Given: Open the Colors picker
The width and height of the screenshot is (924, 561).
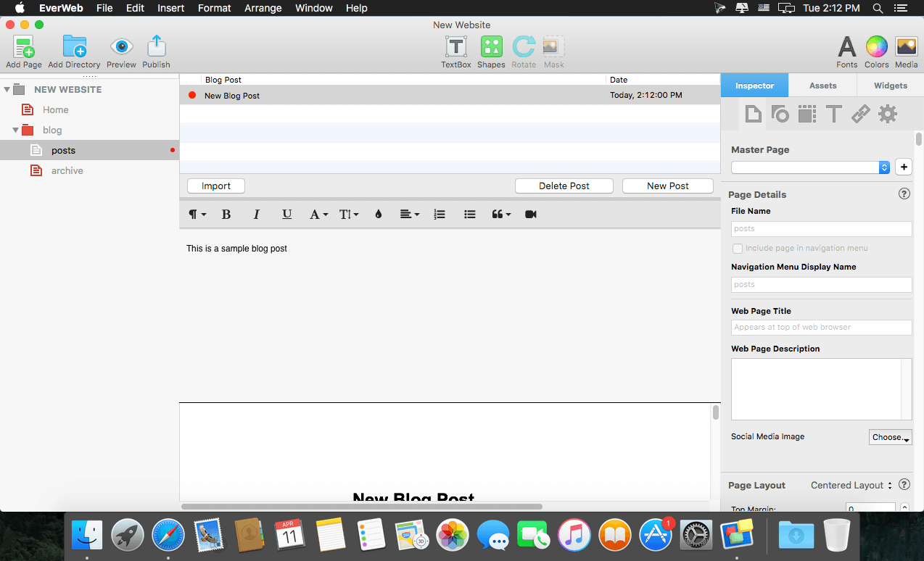Looking at the screenshot, I should pyautogui.click(x=876, y=48).
